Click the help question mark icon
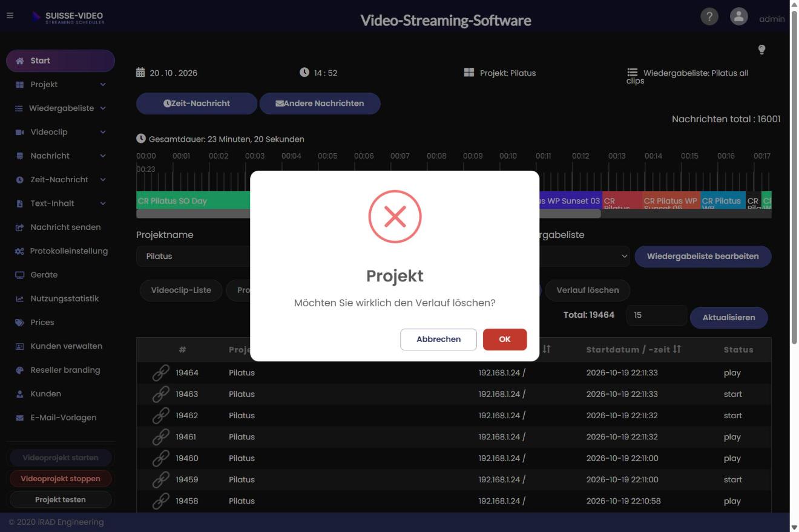Image resolution: width=799 pixels, height=532 pixels. pos(709,17)
